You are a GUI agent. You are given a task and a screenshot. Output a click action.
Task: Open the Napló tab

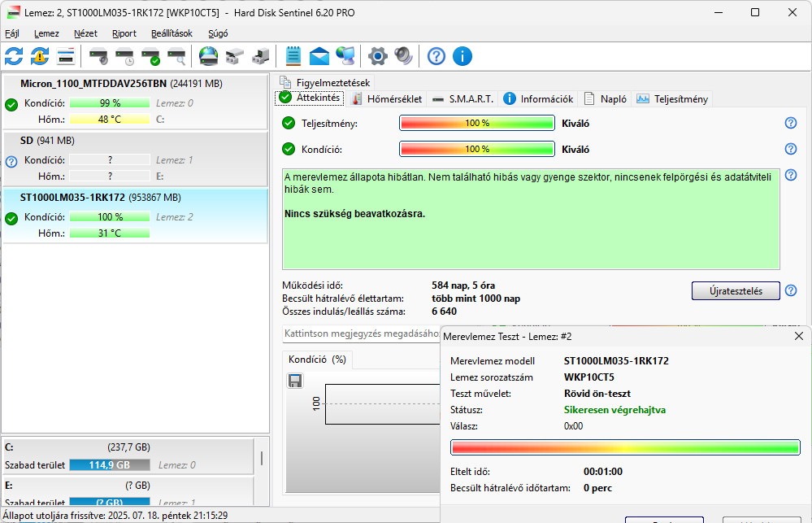pos(606,99)
